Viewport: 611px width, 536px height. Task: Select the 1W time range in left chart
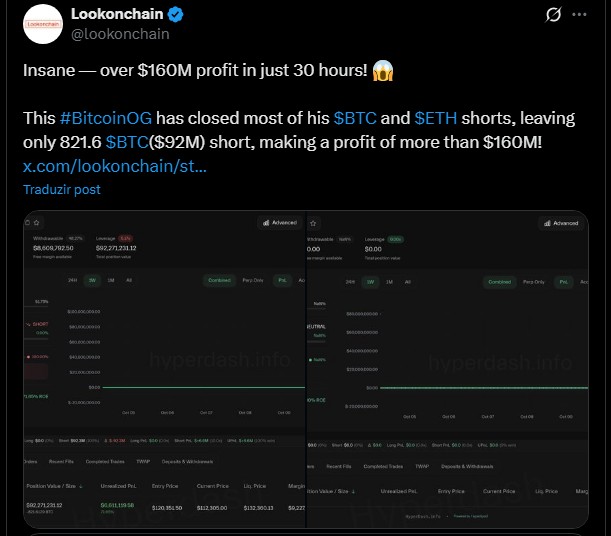point(90,281)
